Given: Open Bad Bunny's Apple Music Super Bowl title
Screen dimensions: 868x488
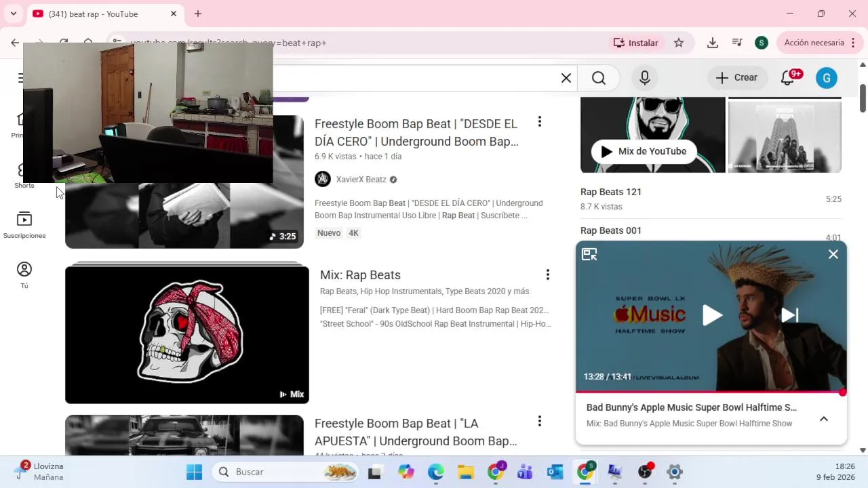Looking at the screenshot, I should tap(692, 407).
